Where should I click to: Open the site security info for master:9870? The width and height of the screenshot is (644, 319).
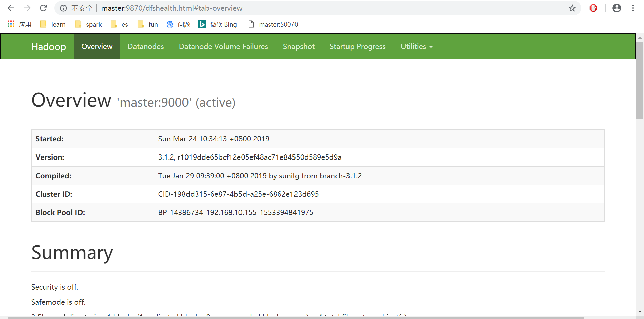tap(63, 8)
